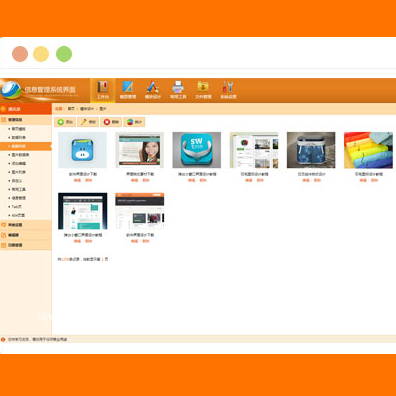Click the red circle Delete toolbar button
The image size is (396, 396).
point(111,122)
